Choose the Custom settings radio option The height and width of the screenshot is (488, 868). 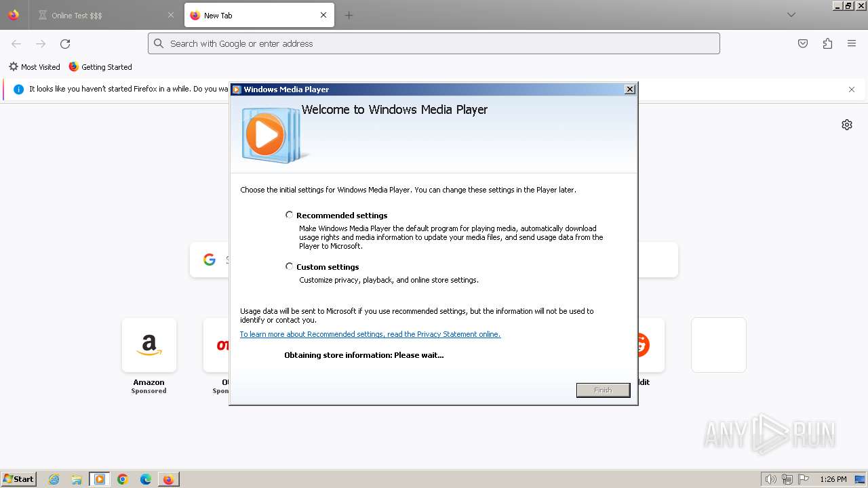290,266
